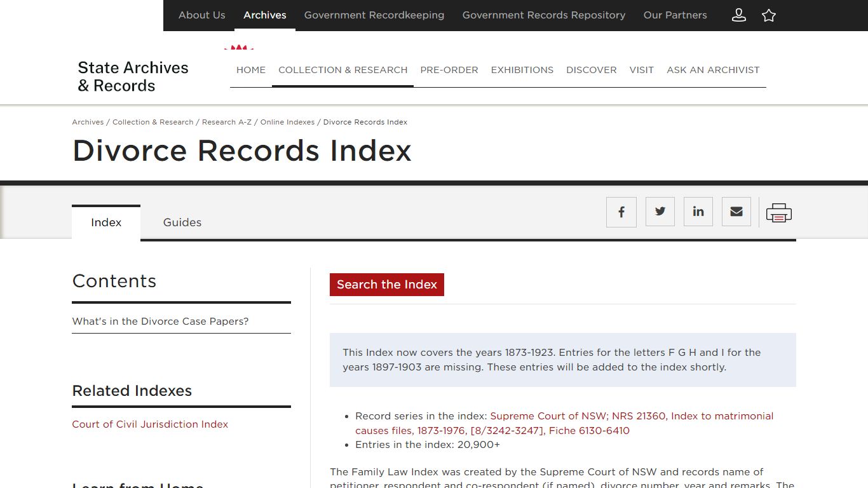868x488 pixels.
Task: Click the State Archives & Records logo
Action: (133, 76)
